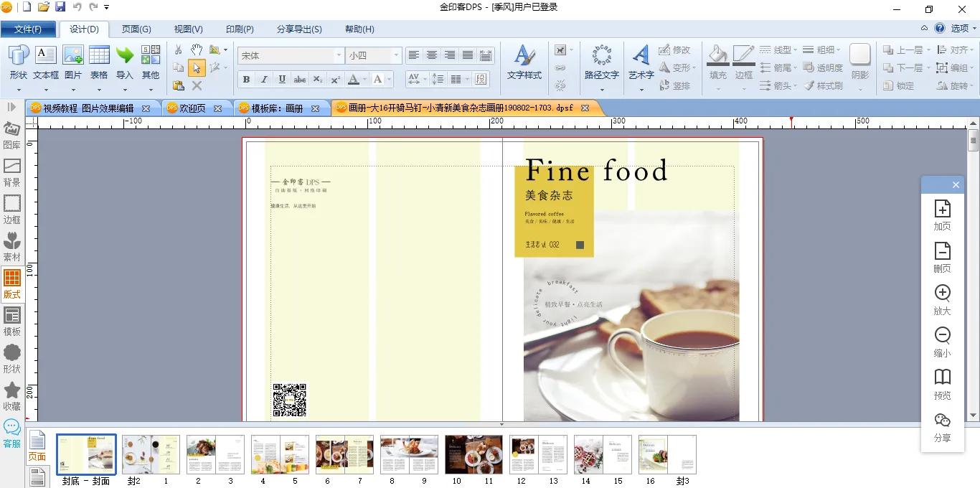Screen dimensions: 980x488
Task: Open the 页面(G) ribbon tab
Action: (x=136, y=29)
